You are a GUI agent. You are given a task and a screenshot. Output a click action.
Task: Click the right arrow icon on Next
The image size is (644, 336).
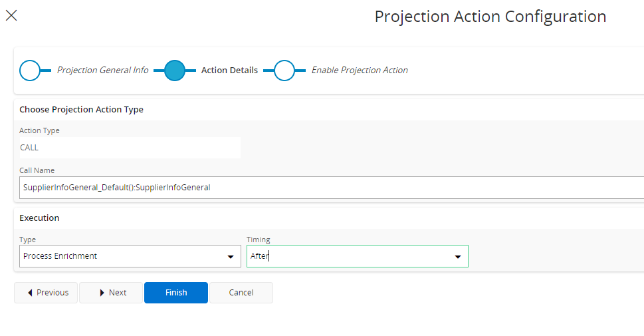(x=102, y=293)
